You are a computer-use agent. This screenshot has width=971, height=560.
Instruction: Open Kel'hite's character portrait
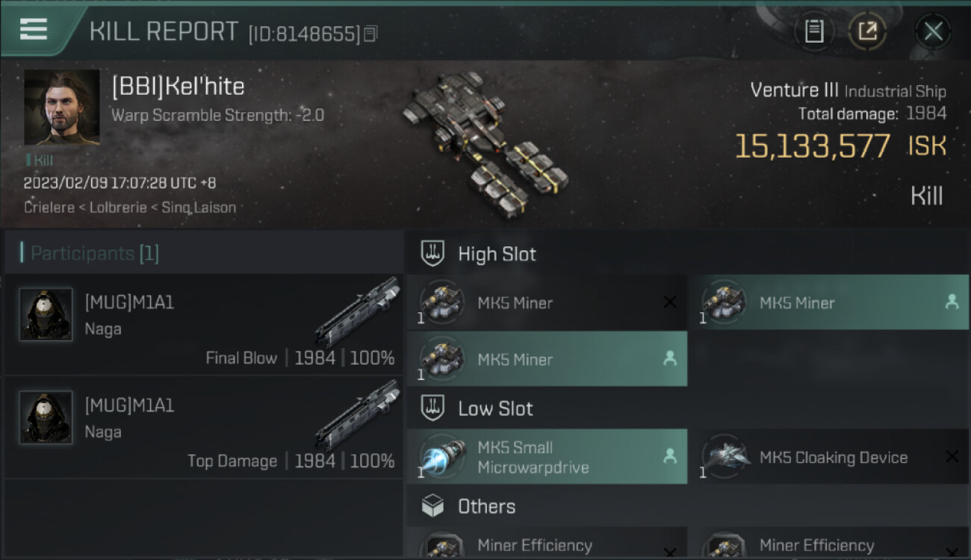pos(62,108)
